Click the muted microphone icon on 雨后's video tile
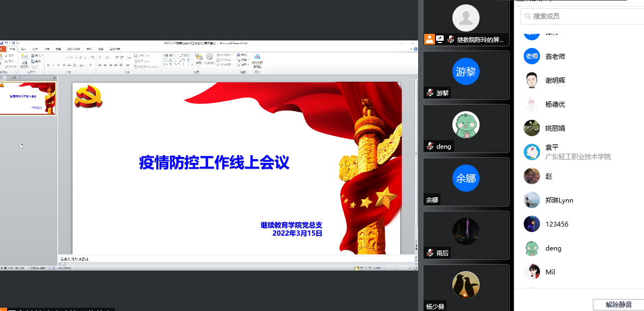644x311 pixels. 430,253
